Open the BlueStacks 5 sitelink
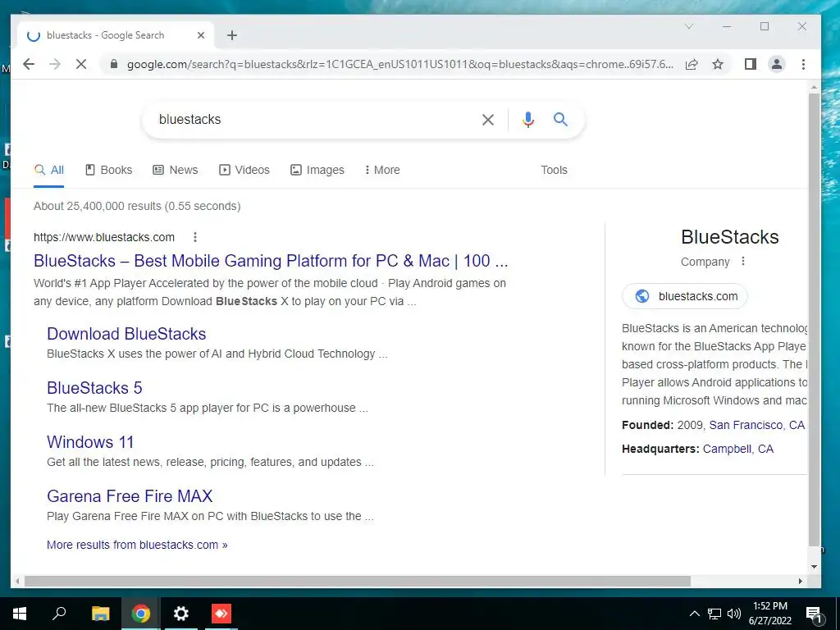The image size is (840, 630). click(x=94, y=388)
